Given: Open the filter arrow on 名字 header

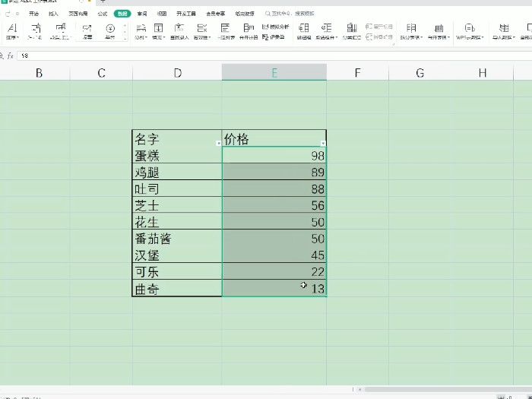Looking at the screenshot, I should tap(218, 144).
